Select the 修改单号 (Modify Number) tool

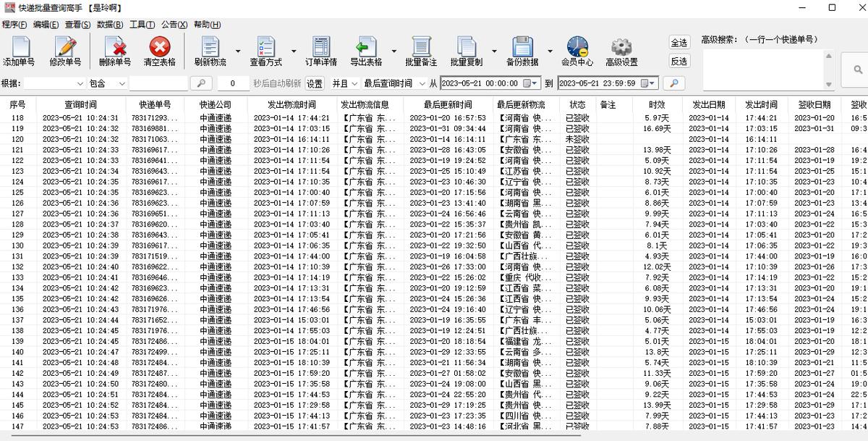pyautogui.click(x=64, y=49)
